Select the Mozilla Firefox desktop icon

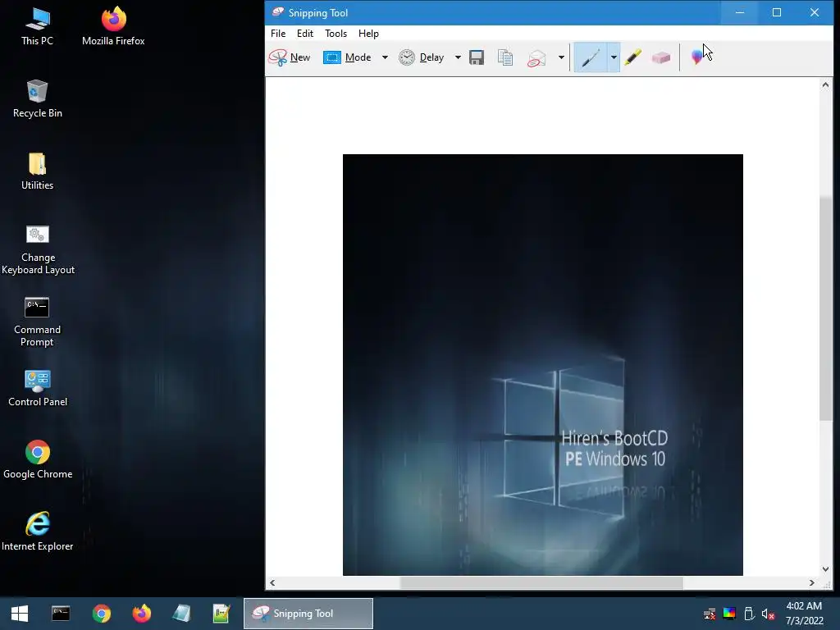pos(113,26)
